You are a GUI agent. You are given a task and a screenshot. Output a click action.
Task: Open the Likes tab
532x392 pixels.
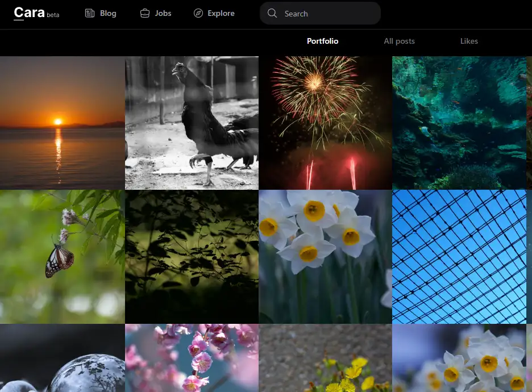click(x=469, y=41)
